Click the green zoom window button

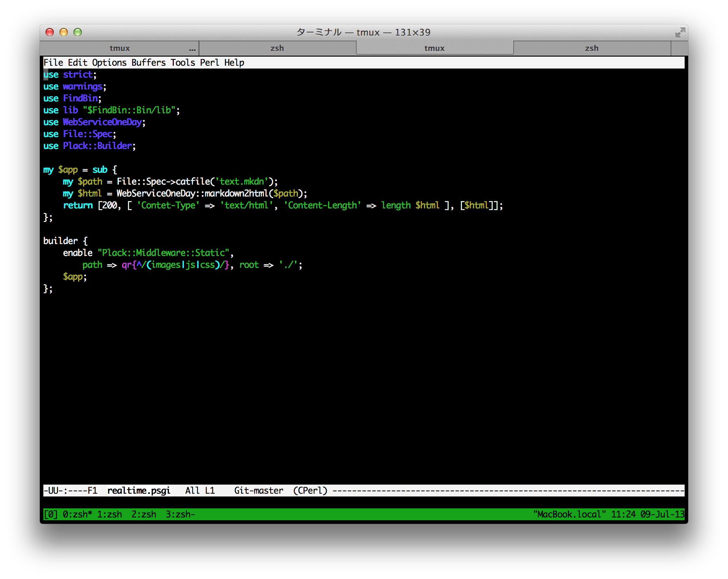78,32
